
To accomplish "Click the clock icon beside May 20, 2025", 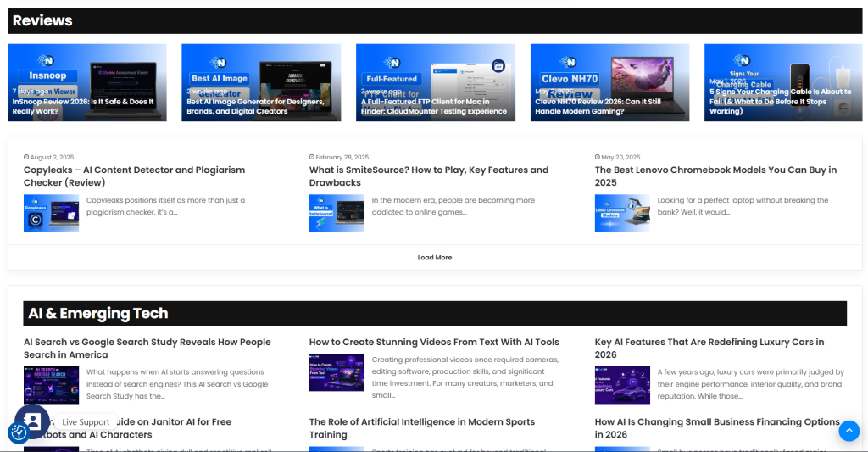I will [598, 158].
